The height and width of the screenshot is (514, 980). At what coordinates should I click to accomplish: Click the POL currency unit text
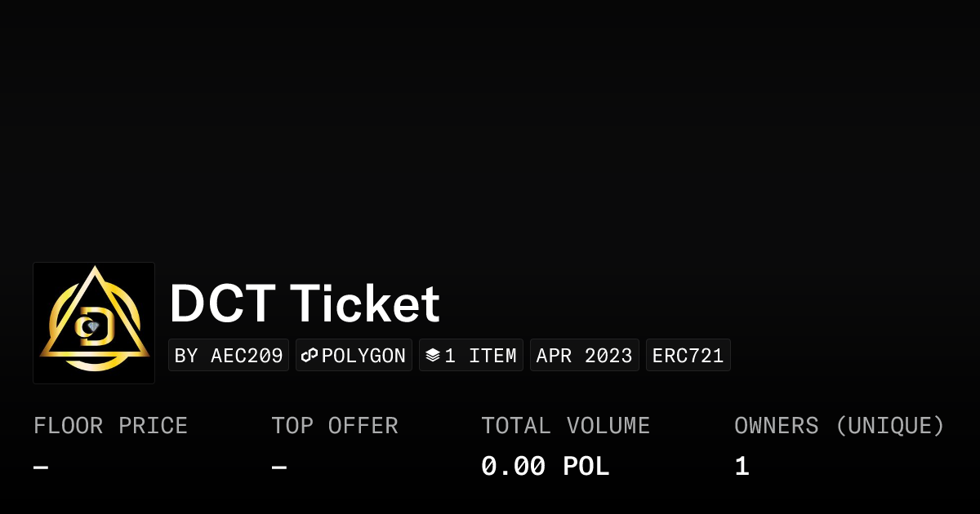[x=586, y=467]
